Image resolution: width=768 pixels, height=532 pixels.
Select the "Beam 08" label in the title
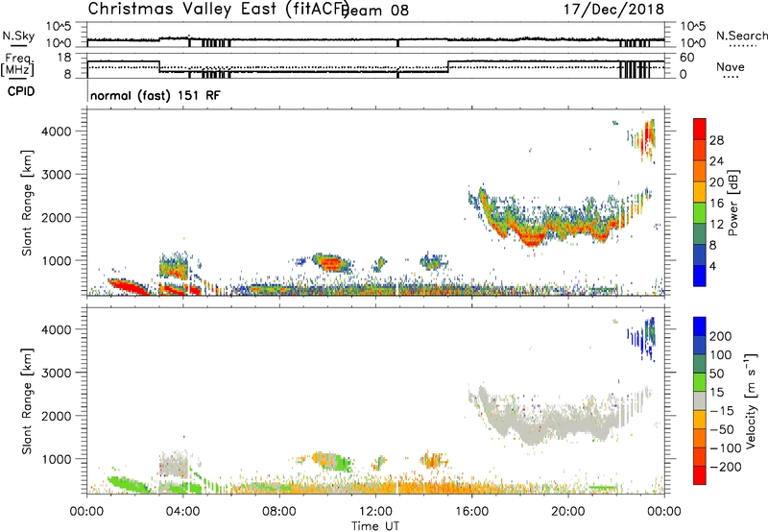click(x=375, y=11)
